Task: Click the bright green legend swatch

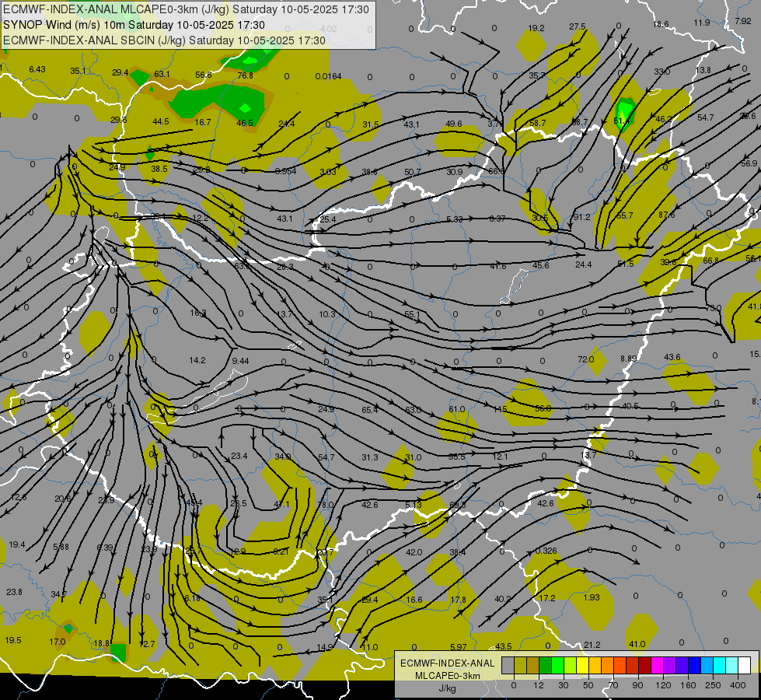Action: tap(558, 666)
